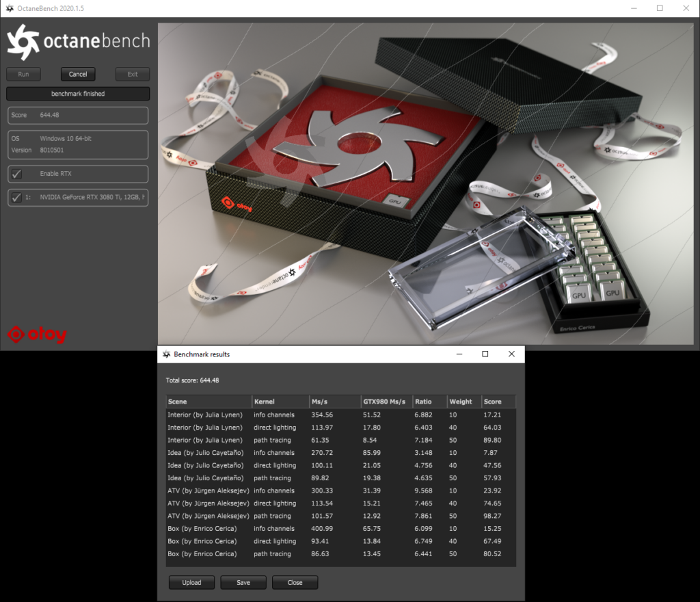Click the Cancel button
This screenshot has height=602, width=700.
[x=78, y=74]
